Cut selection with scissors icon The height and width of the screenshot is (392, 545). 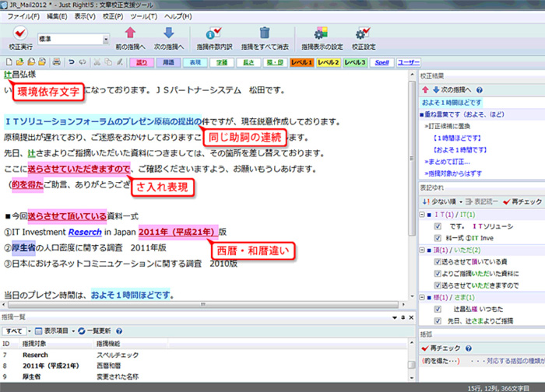pos(97,62)
